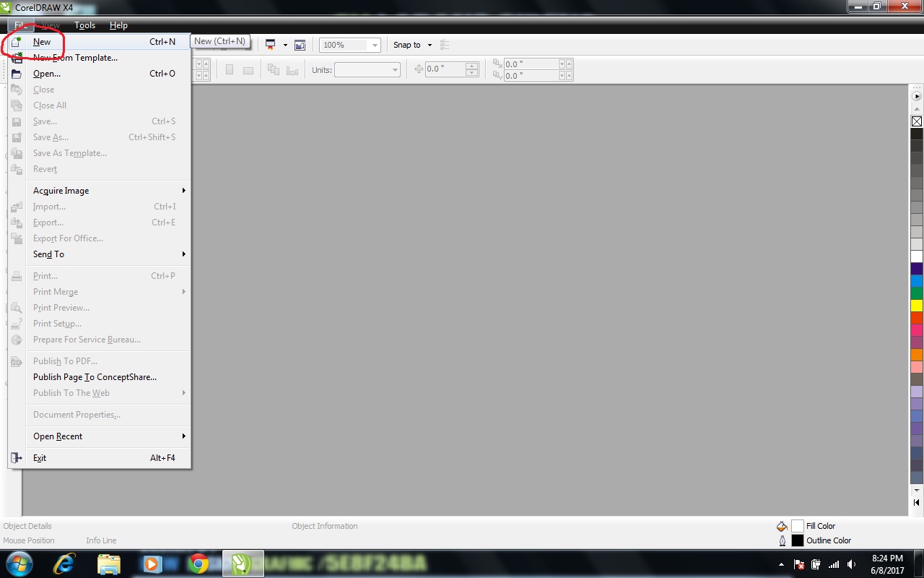
Task: Choose Import... in the File menu
Action: point(99,207)
